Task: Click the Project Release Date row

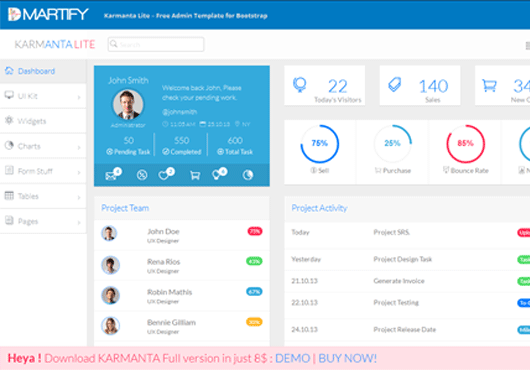Action: point(407,329)
